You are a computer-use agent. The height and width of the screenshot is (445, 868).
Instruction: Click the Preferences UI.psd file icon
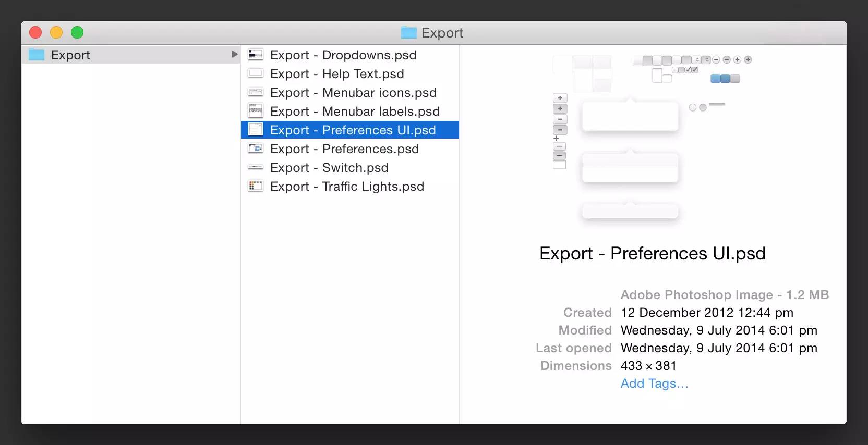(x=255, y=130)
